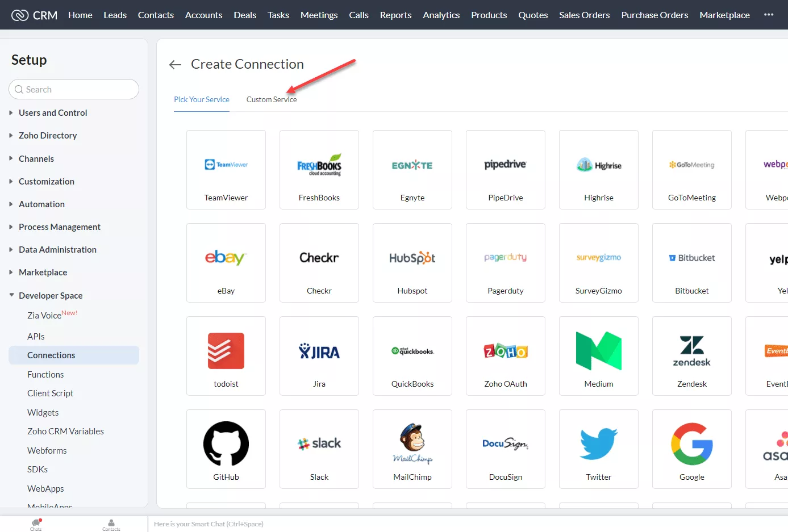This screenshot has width=788, height=532.
Task: Collapse Developer Space section
Action: click(x=51, y=296)
